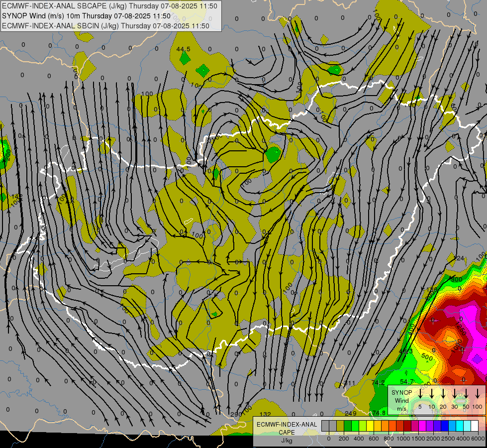Click the 1250 contour label on the map

coord(461,329)
